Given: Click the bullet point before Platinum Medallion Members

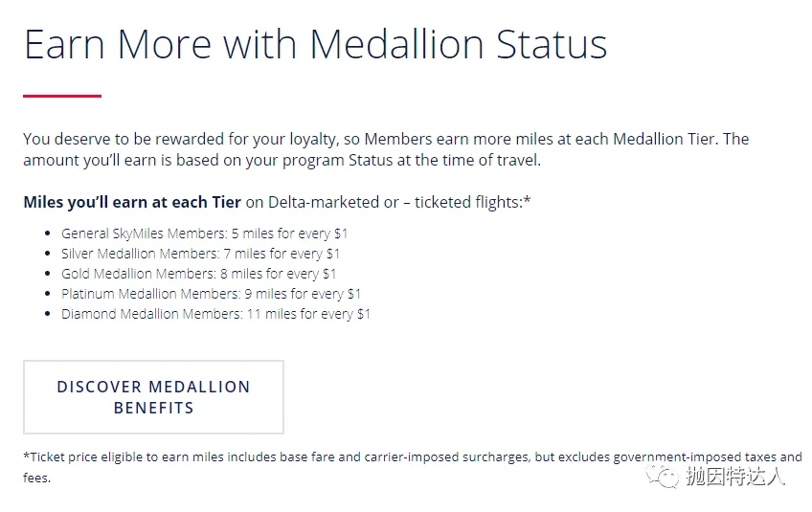Looking at the screenshot, I should click(x=48, y=295).
